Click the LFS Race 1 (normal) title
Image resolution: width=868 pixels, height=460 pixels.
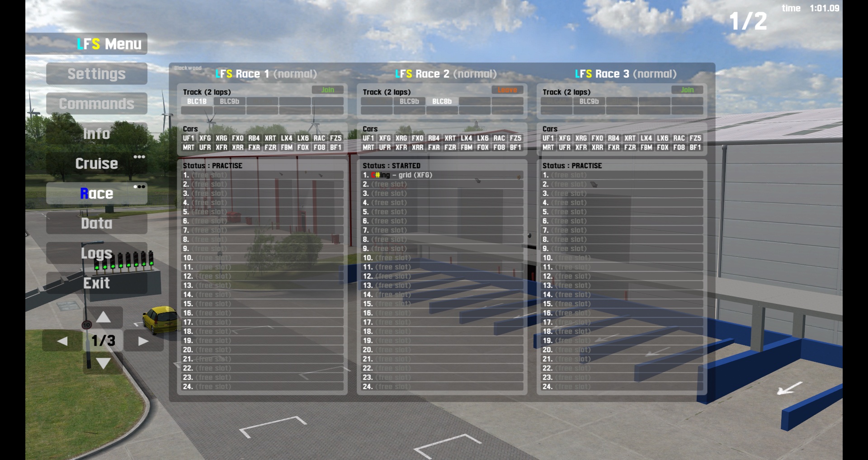[x=266, y=74]
